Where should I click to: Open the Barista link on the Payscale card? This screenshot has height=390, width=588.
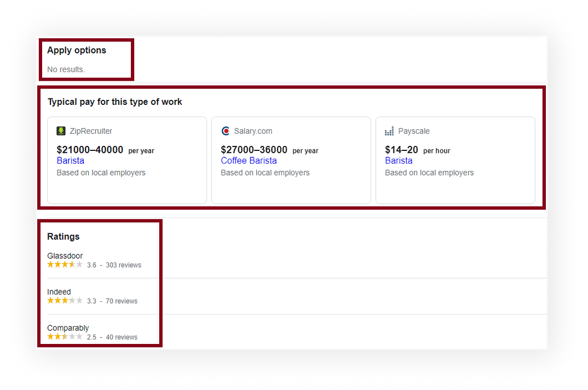398,161
